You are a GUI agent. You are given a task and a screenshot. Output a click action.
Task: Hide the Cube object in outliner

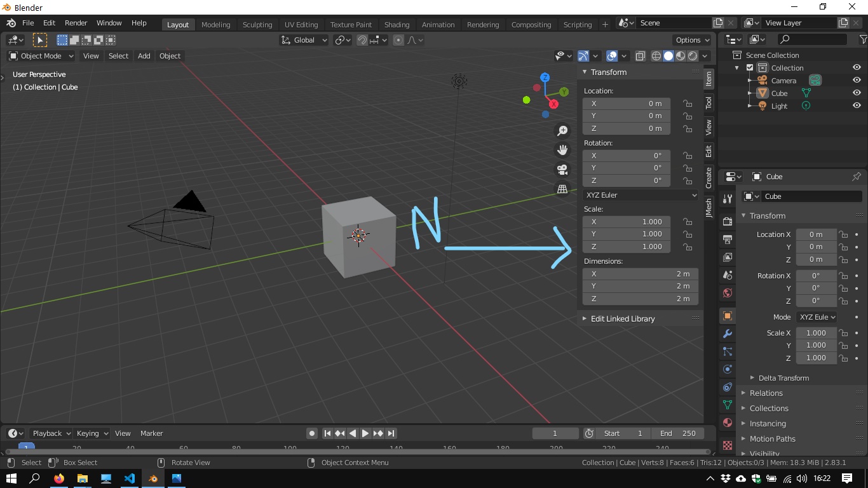click(857, 93)
